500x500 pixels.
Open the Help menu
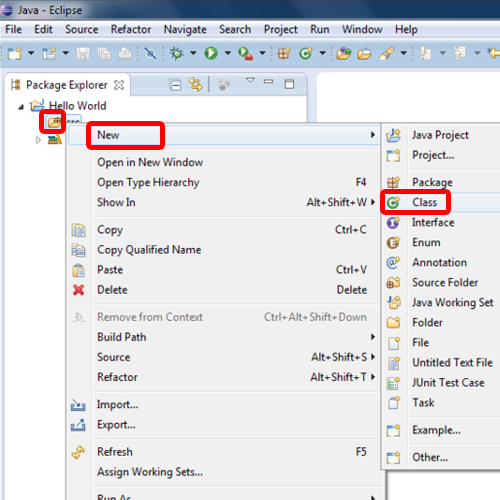point(406,30)
